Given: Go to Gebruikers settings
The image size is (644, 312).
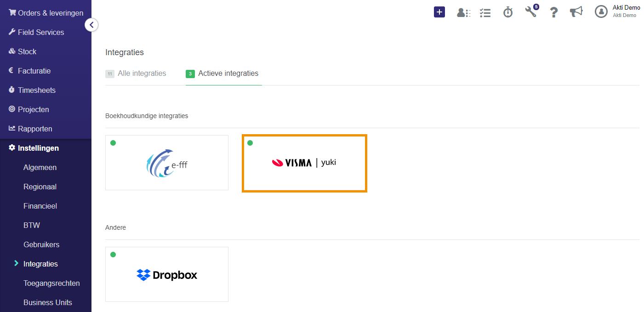Looking at the screenshot, I should coord(41,244).
